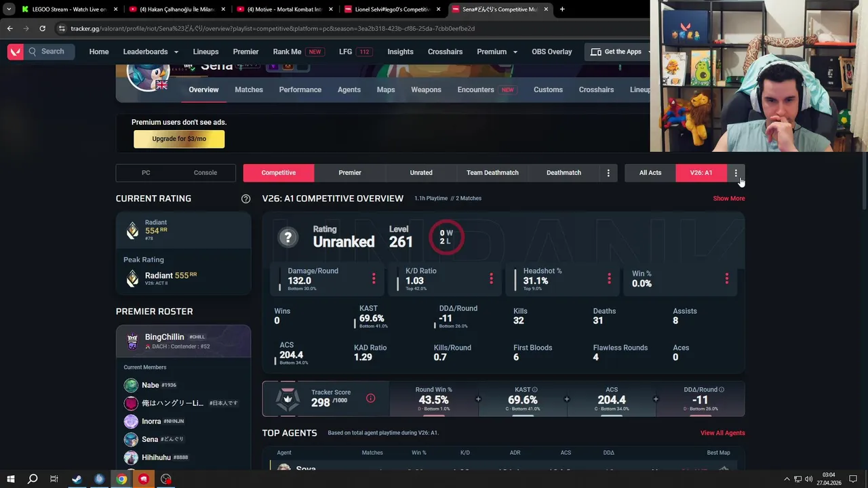Reload the page in Chrome
The height and width of the screenshot is (488, 868).
coord(42,28)
